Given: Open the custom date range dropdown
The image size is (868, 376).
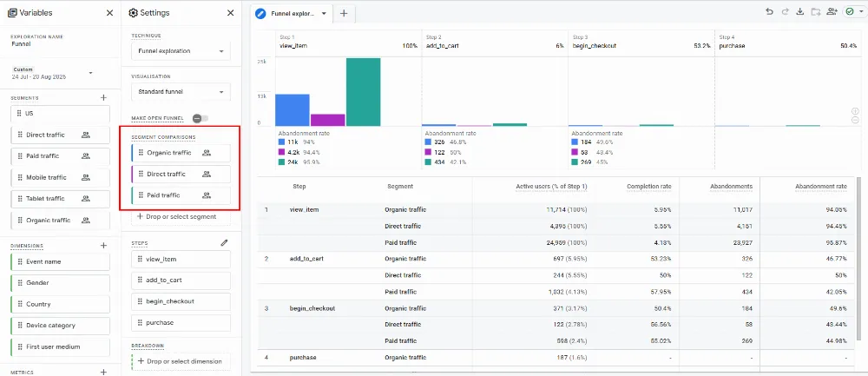Looking at the screenshot, I should (91, 73).
